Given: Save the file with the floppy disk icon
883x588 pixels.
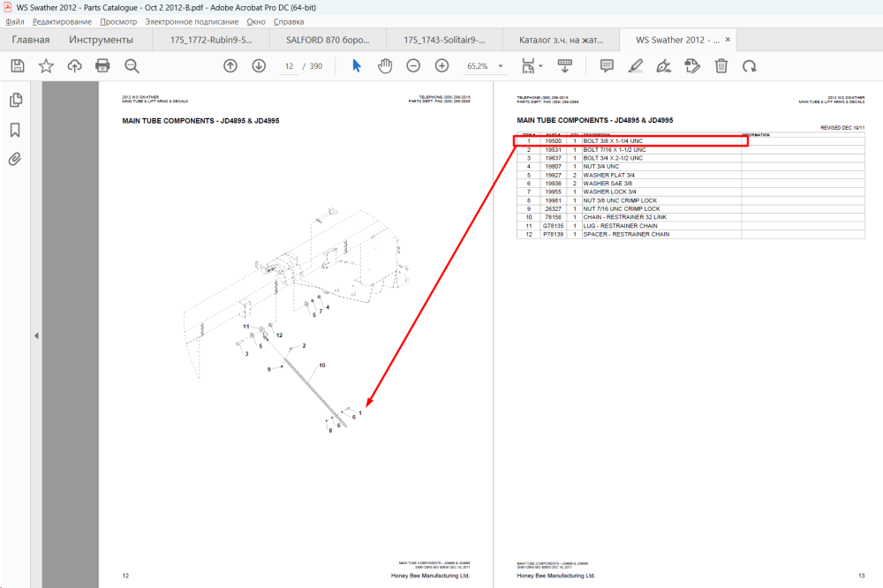Looking at the screenshot, I should (18, 66).
